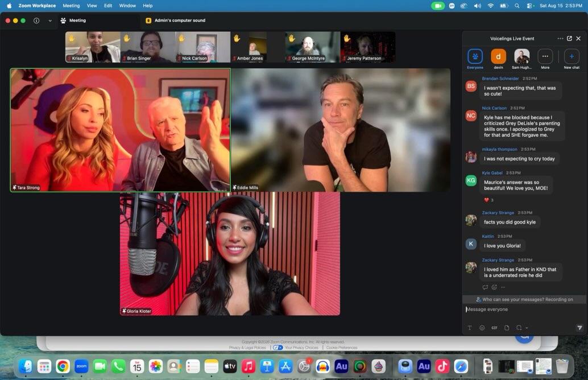588x380 pixels.
Task: Toggle the heart reaction on Kyle's message
Action: (488, 200)
